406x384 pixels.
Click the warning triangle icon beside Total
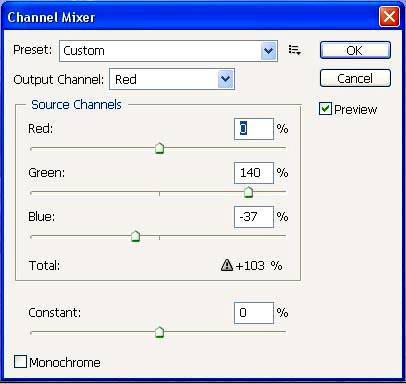tap(227, 265)
